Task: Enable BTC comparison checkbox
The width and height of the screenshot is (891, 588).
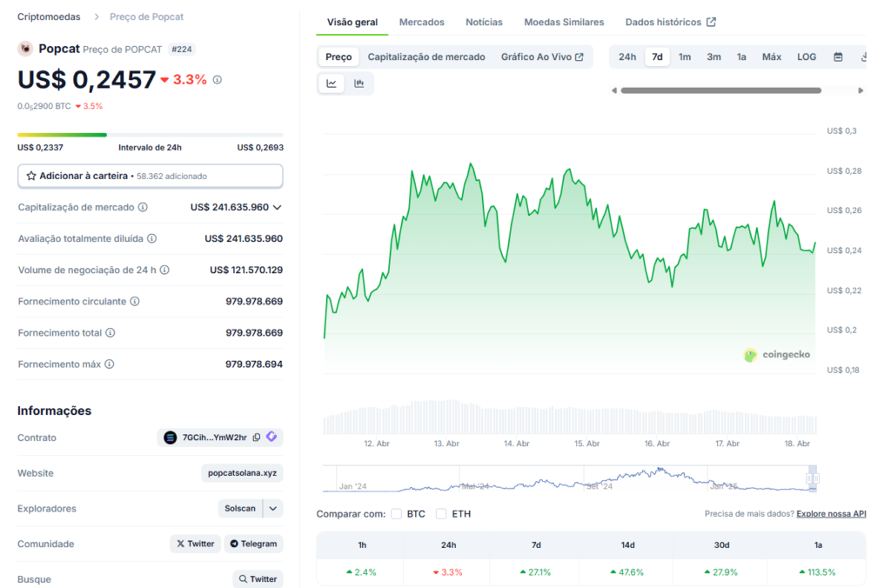Action: tap(397, 514)
